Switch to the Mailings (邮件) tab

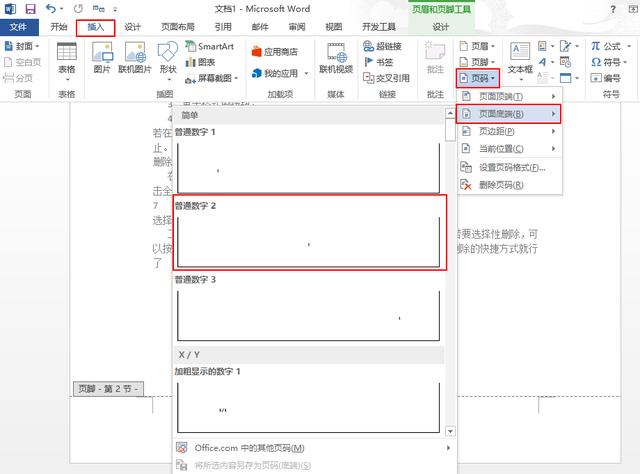(260, 27)
